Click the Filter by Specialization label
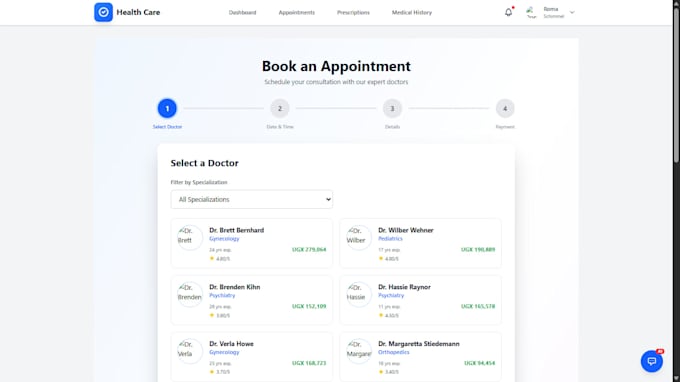The image size is (680, 382). pos(199,182)
